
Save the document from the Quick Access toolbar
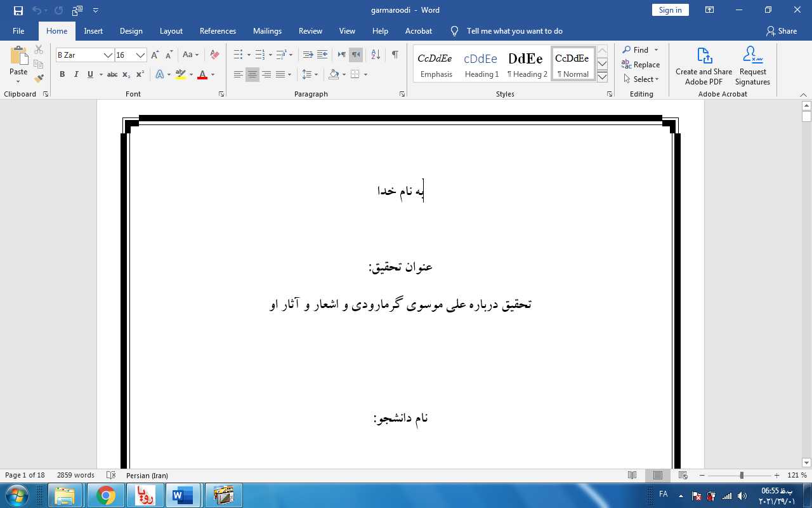[x=18, y=10]
